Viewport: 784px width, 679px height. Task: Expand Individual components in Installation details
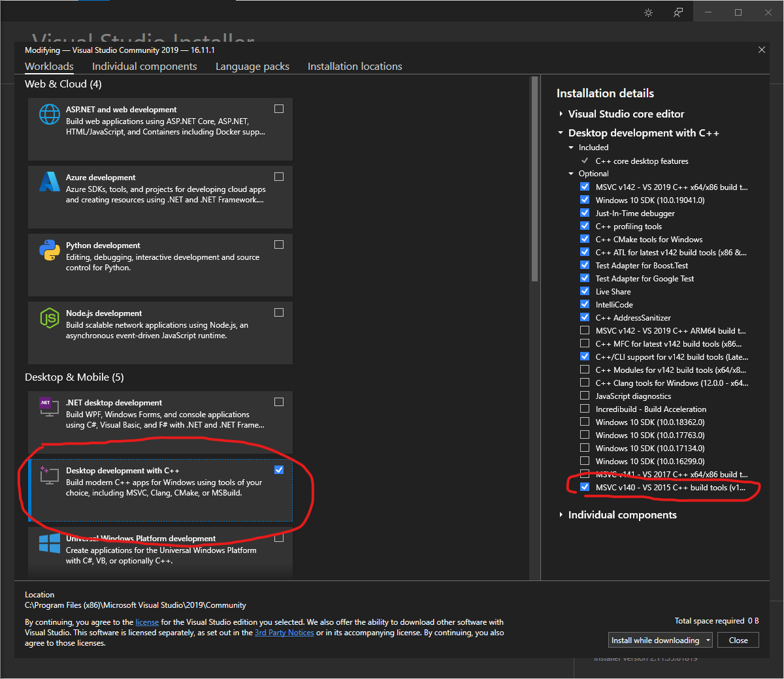pos(561,515)
